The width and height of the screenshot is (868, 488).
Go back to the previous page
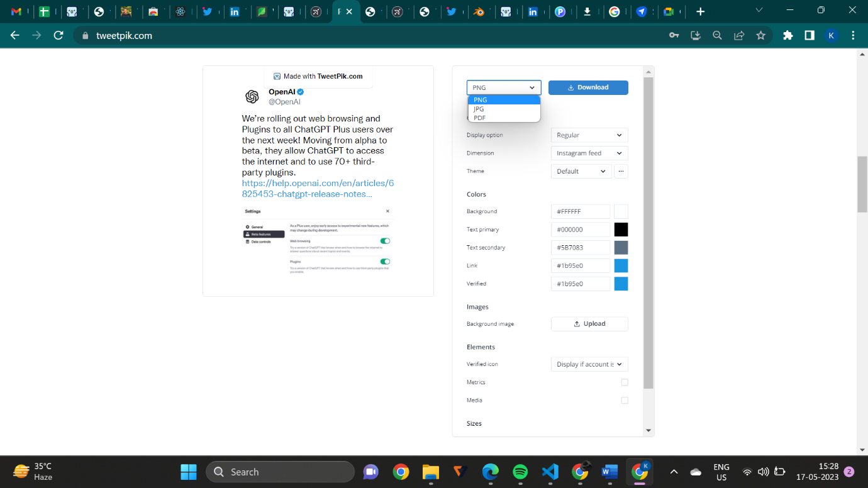point(15,36)
